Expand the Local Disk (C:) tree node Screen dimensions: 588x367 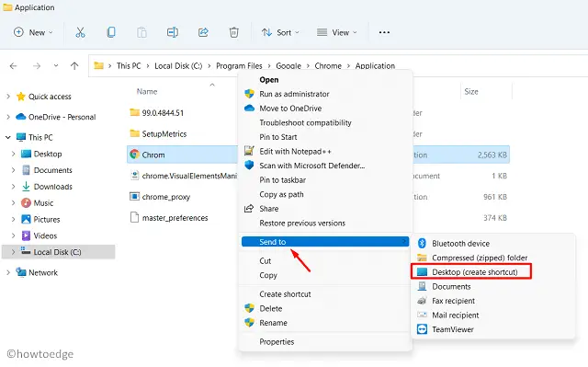[14, 252]
